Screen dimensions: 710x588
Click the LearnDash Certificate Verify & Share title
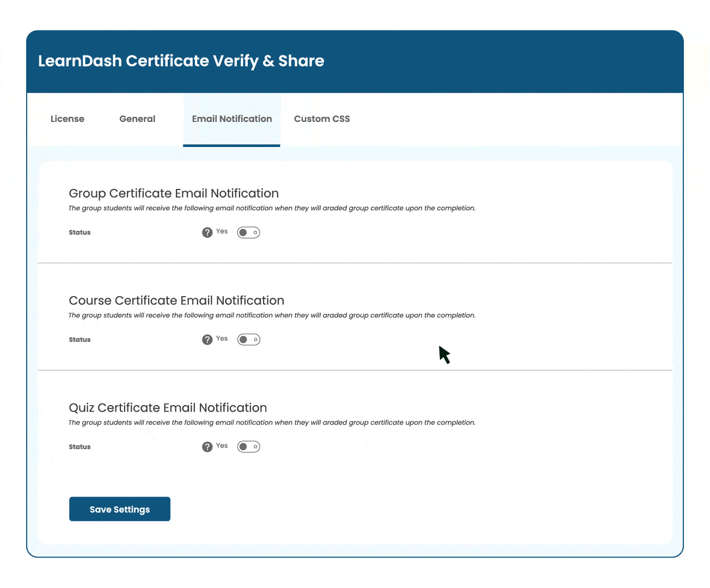pos(181,61)
